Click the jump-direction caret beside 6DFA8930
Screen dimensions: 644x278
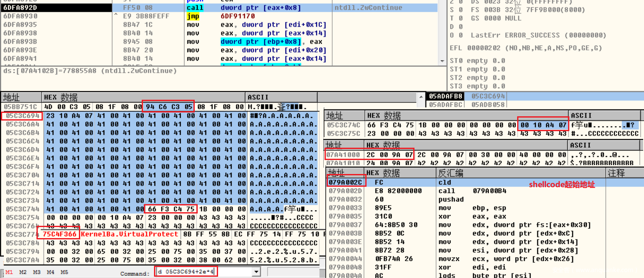coord(116,16)
